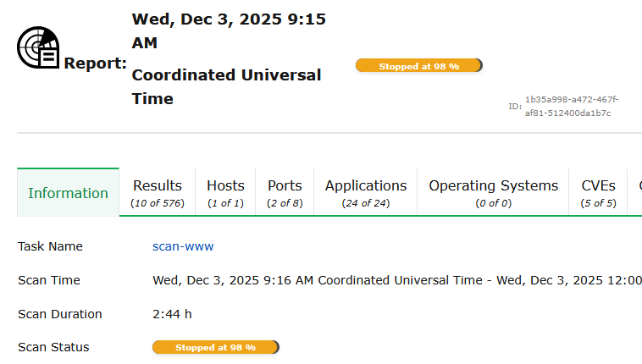642x364 pixels.
Task: Click the Scan Duration label
Action: tap(59, 314)
